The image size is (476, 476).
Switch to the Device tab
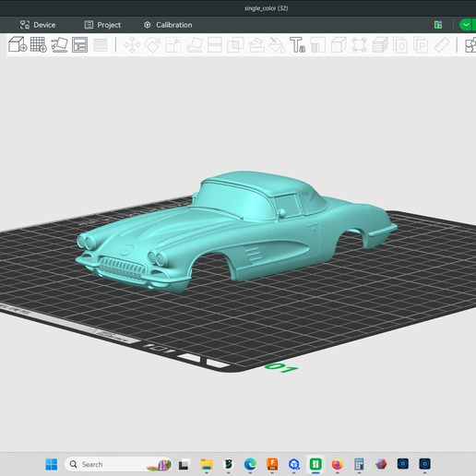coord(38,25)
